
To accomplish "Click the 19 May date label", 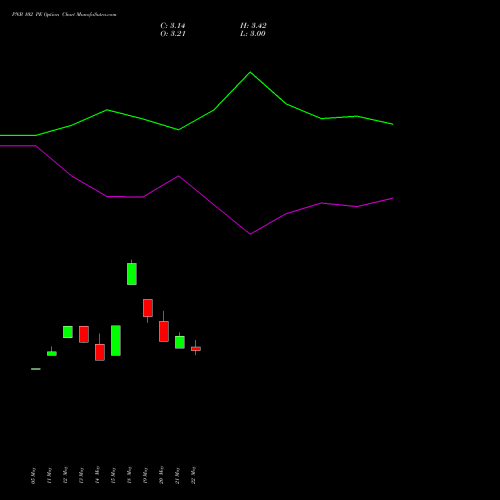I will click(145, 476).
